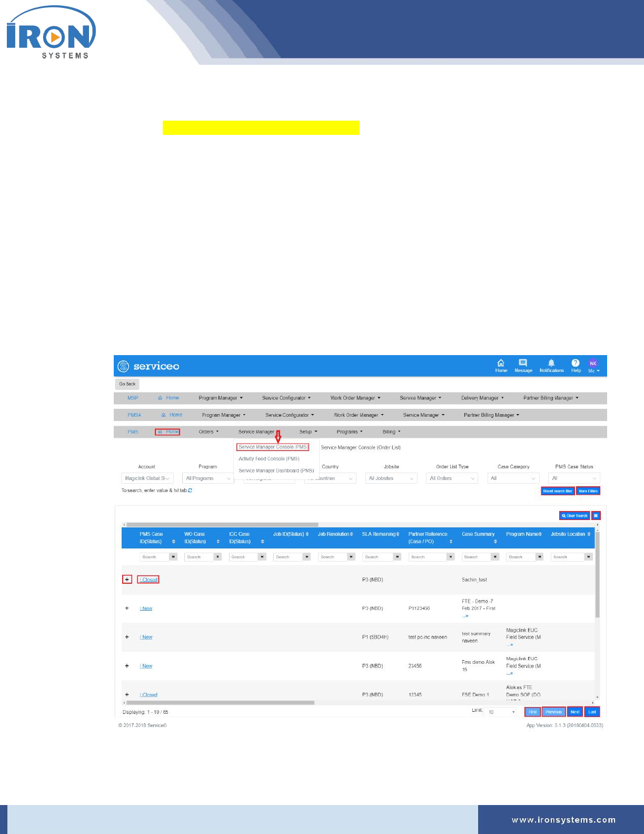Open the PMS Case Status dropdown

(574, 478)
